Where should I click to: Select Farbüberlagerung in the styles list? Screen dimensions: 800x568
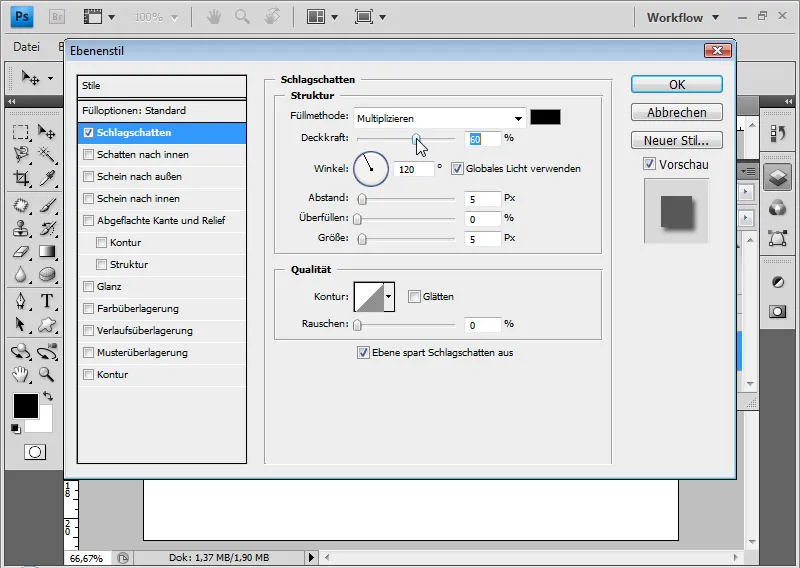pyautogui.click(x=138, y=309)
